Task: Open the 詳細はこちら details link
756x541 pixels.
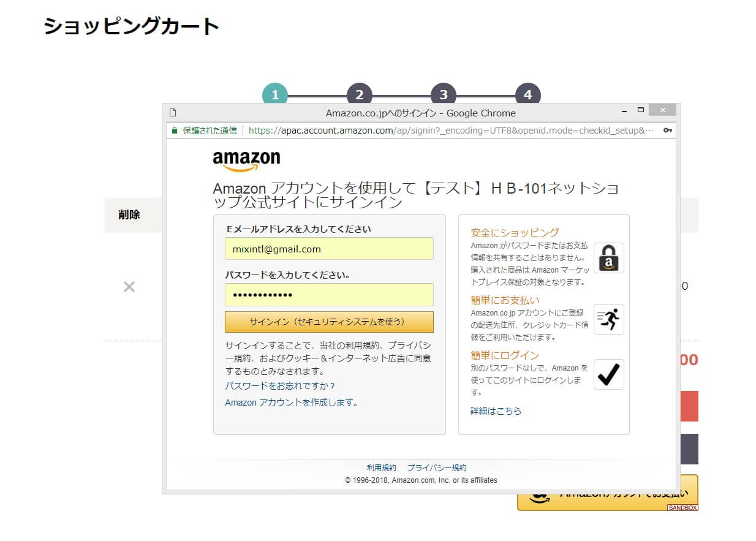Action: [496, 411]
